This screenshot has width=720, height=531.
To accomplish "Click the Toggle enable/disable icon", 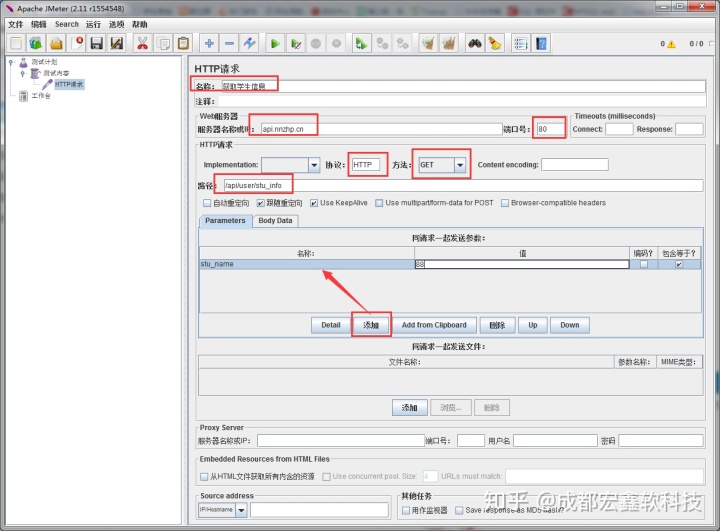I will point(249,44).
